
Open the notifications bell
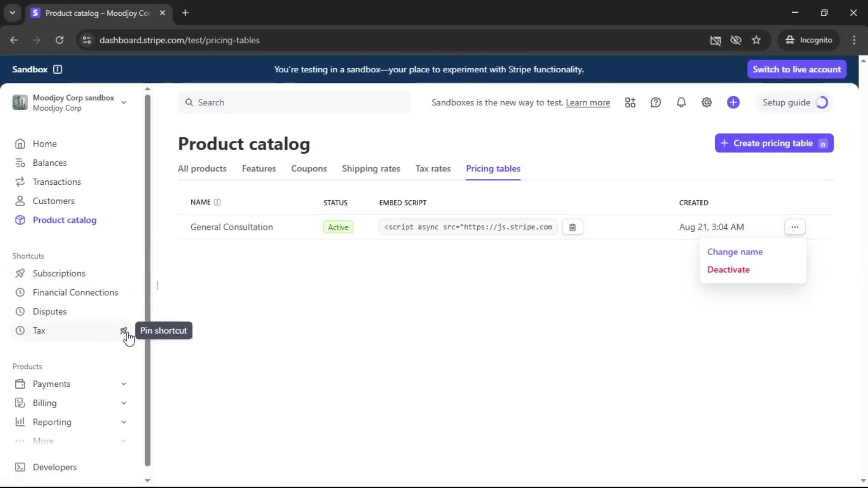[x=681, y=103]
